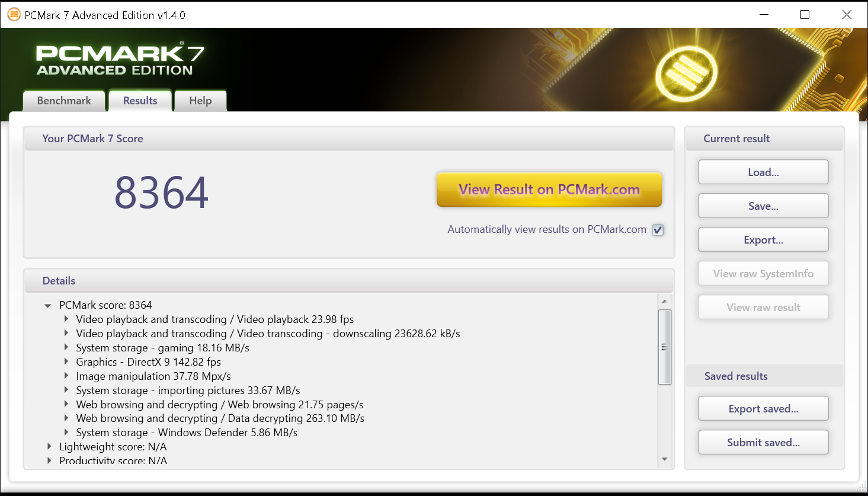Click View Result on PCMark.com button

tap(549, 190)
